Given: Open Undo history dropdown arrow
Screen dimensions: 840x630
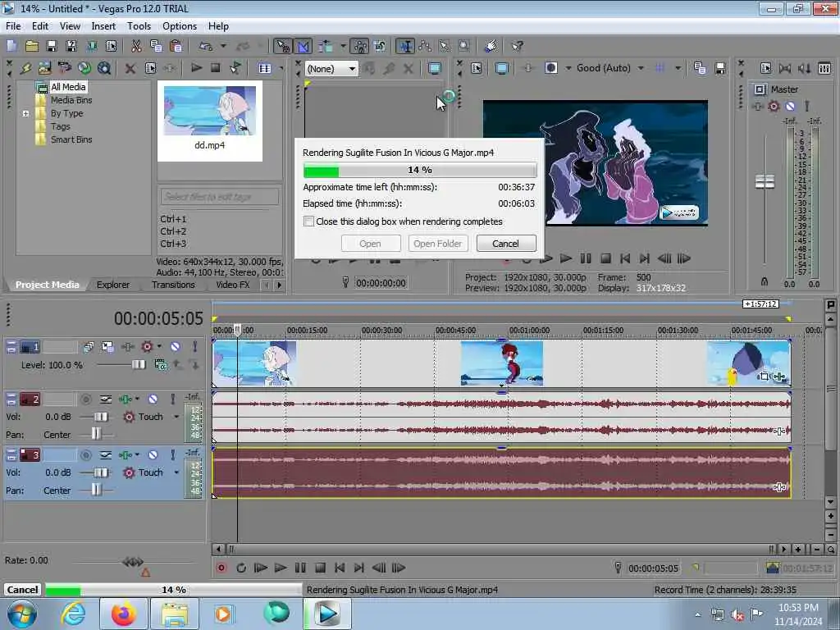Looking at the screenshot, I should (223, 46).
